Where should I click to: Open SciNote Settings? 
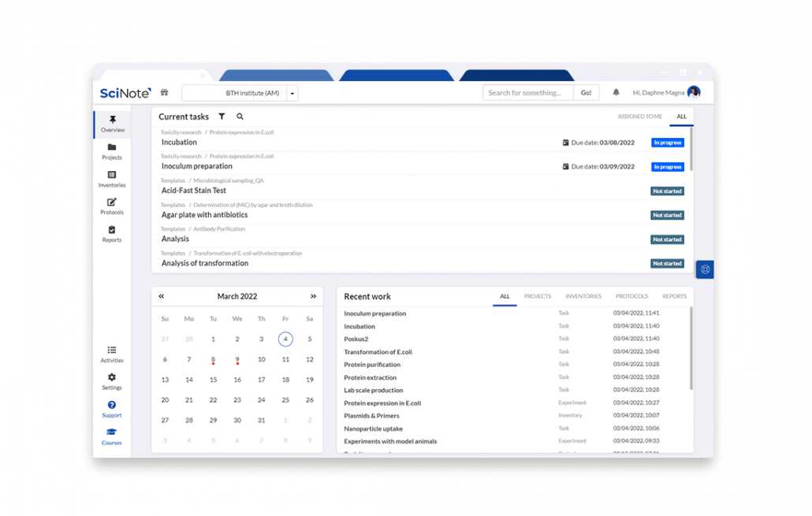pos(111,381)
